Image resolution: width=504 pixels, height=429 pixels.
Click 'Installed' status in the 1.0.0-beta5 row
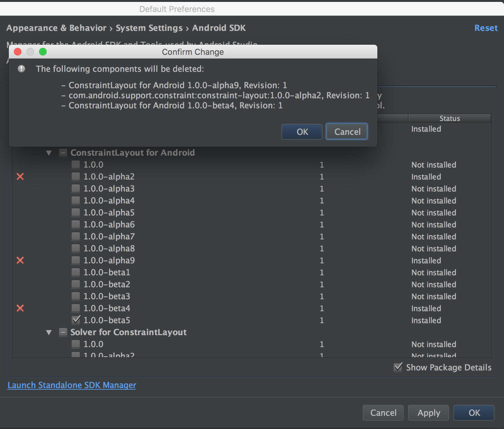tap(426, 320)
